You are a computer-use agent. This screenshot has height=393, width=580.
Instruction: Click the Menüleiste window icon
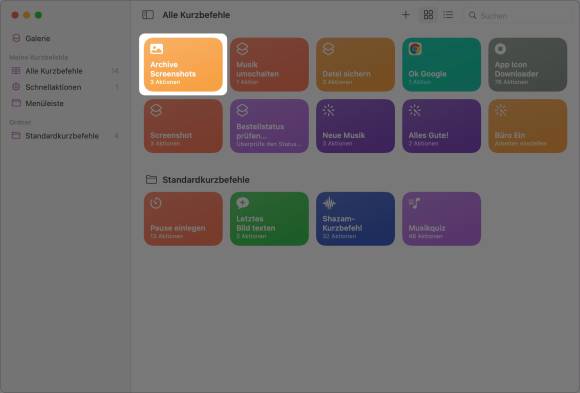16,103
